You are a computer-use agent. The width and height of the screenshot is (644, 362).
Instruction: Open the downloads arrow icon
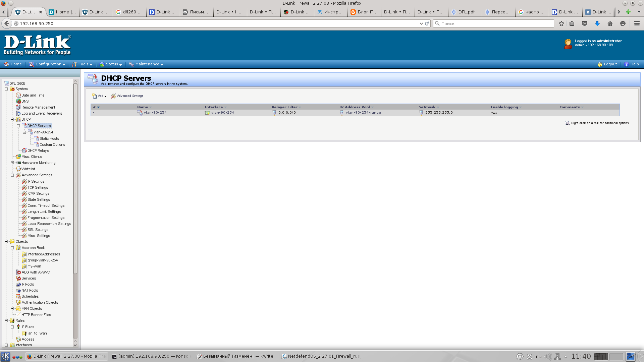point(597,23)
